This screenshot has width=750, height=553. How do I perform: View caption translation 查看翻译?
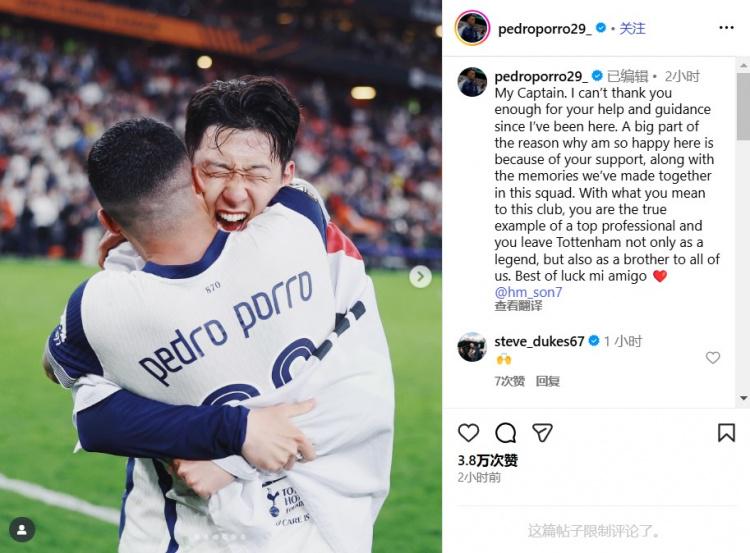[x=518, y=306]
